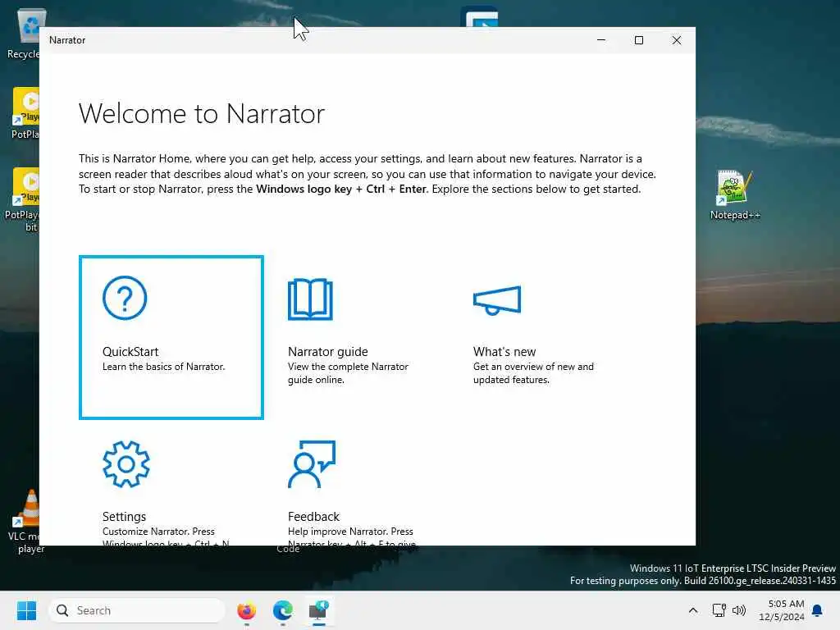Screen dimensions: 840x630
Task: Click 'View the complete Narrator guide online.' text
Action: [348, 373]
